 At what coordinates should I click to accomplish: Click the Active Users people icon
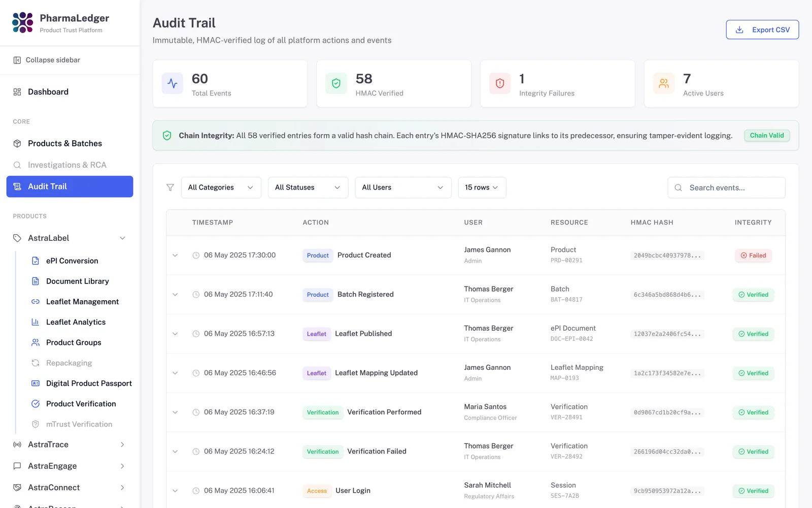664,83
